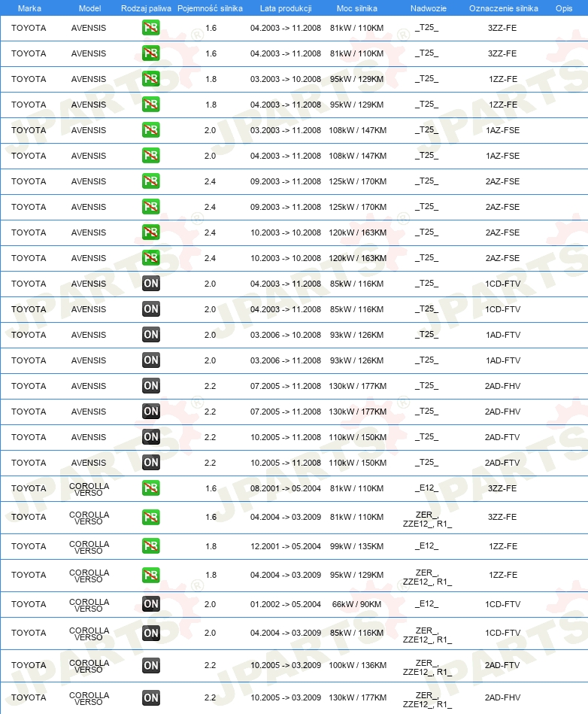Click TOYOTA in Corolla Verso 100kW row
588x714 pixels.
[x=29, y=665]
